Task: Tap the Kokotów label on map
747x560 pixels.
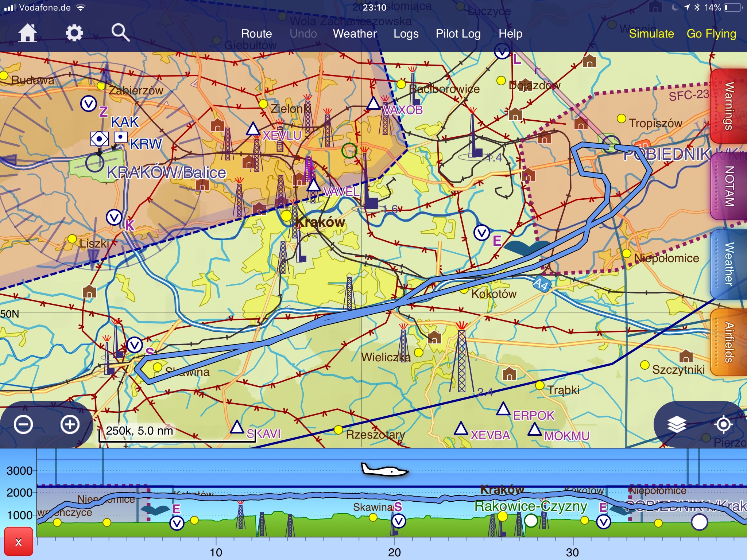Action: (494, 294)
